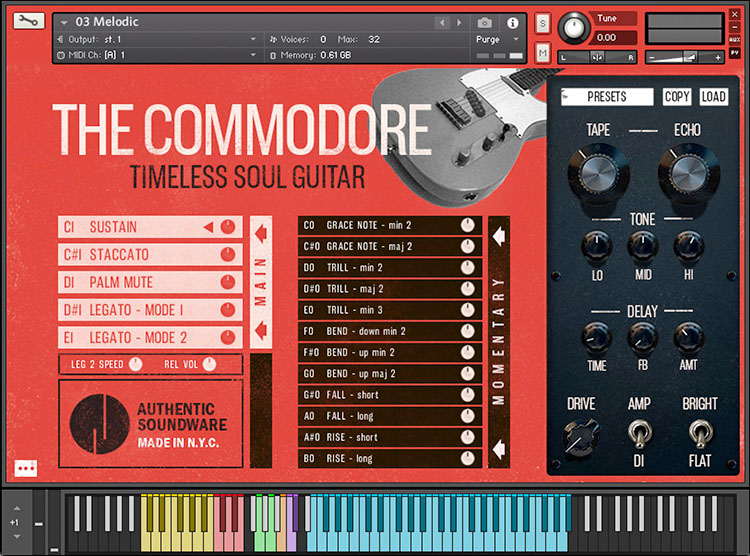
Task: Show instrument info via the i icon
Action: pos(512,22)
